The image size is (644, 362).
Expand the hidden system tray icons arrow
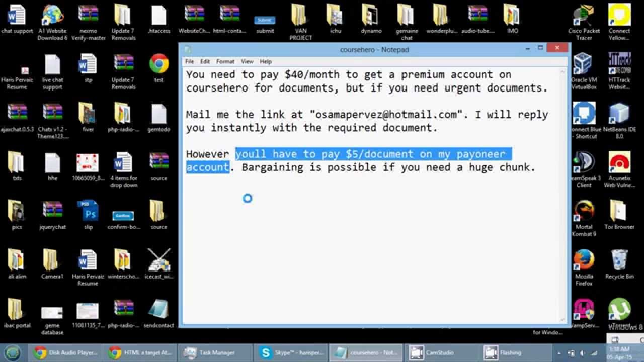pyautogui.click(x=559, y=352)
